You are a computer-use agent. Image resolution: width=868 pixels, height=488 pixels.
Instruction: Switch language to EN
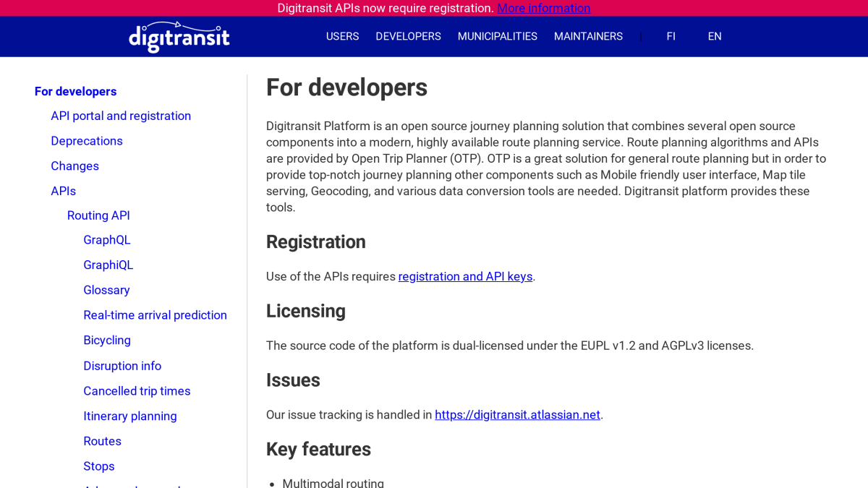(715, 36)
